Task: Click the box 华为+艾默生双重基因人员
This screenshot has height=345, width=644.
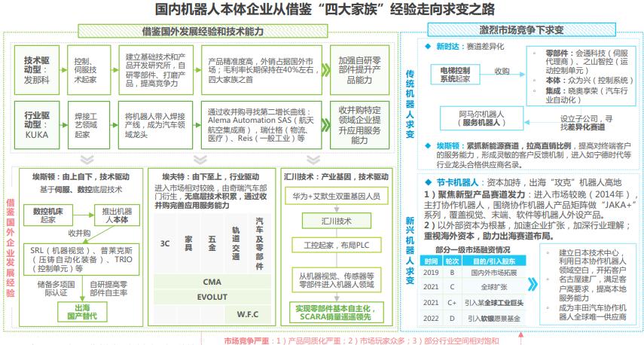Action: pyautogui.click(x=337, y=196)
